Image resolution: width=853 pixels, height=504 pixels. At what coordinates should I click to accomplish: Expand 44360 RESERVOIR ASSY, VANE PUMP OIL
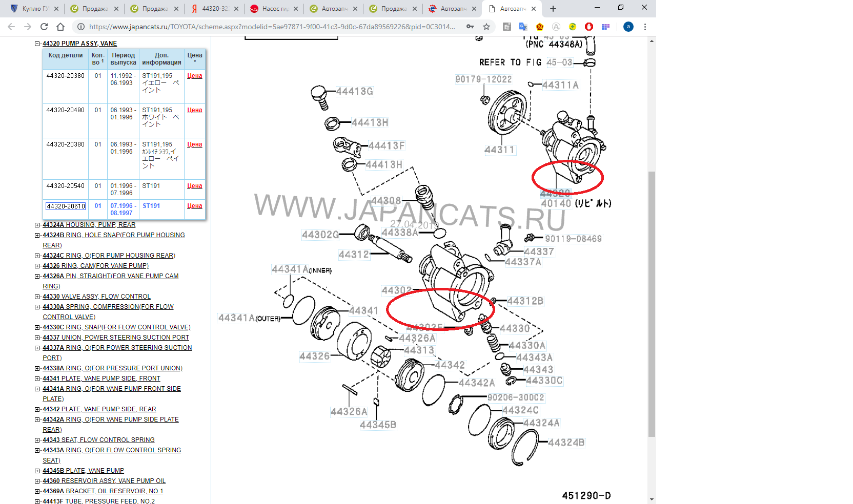point(37,481)
